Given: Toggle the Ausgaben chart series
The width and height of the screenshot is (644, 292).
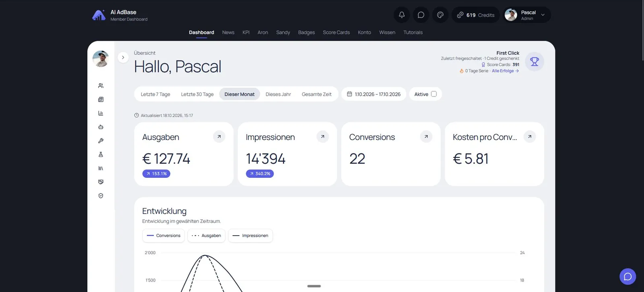Looking at the screenshot, I should [206, 236].
